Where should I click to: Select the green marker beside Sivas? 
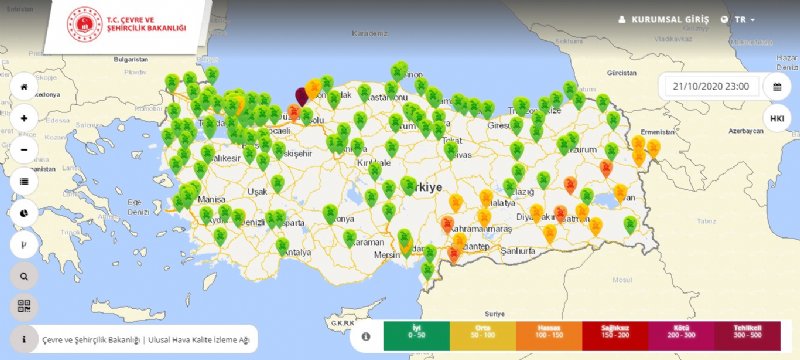click(x=451, y=150)
